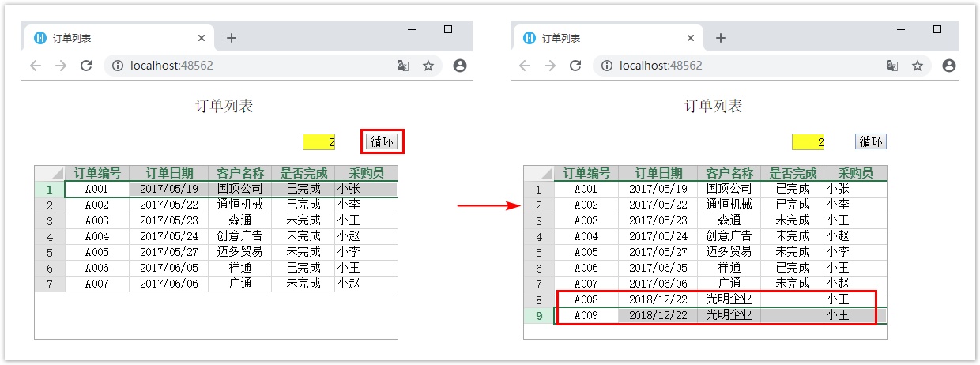Click 客户名称 column header in left table

click(x=239, y=173)
